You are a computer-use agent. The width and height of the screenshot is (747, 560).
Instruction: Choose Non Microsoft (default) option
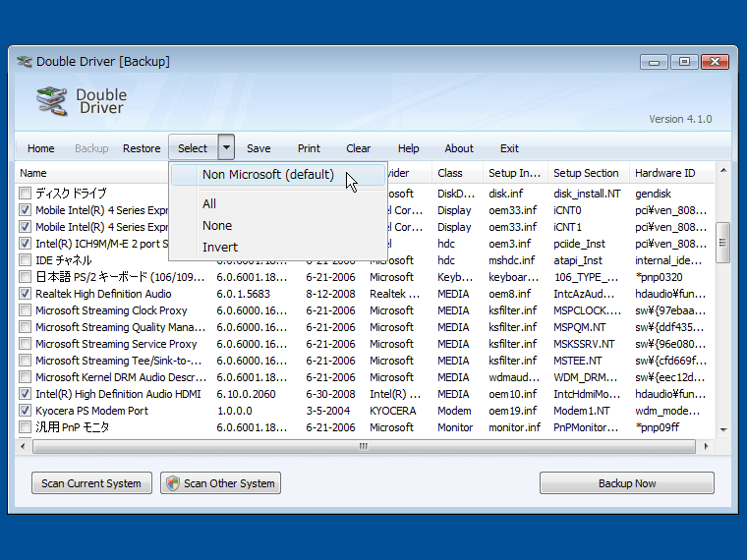point(278,175)
